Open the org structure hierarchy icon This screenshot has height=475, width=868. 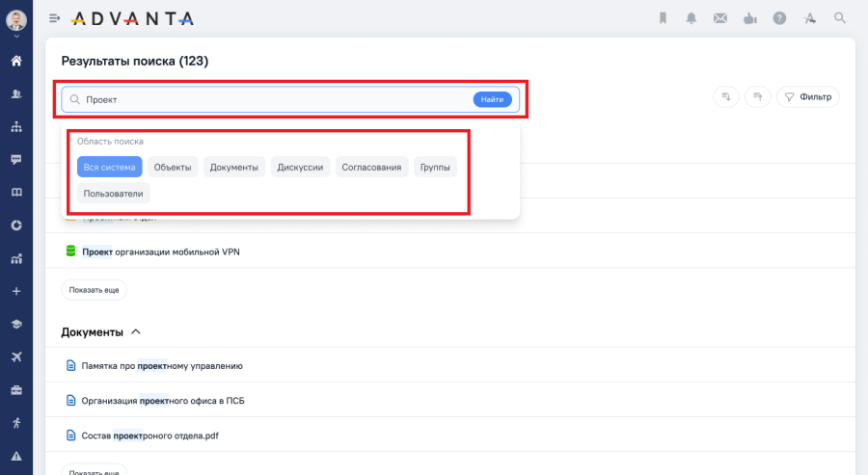point(16,126)
